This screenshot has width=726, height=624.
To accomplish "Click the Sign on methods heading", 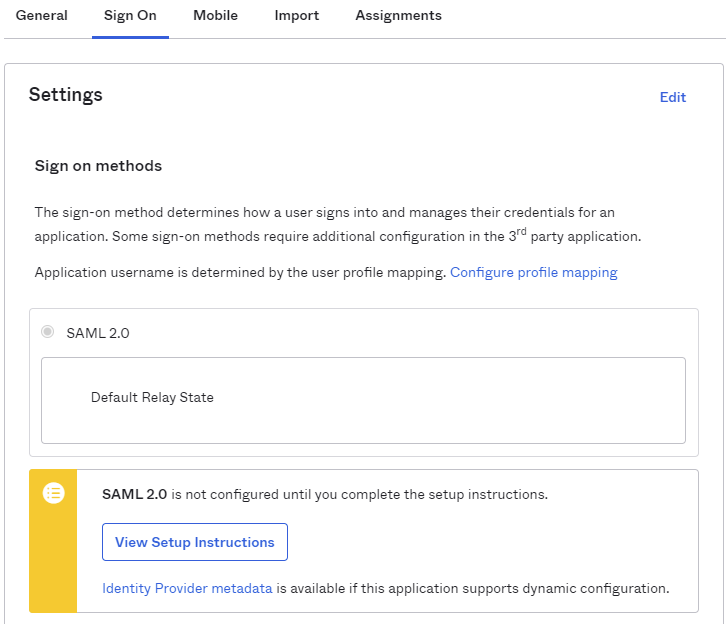I will 98,166.
